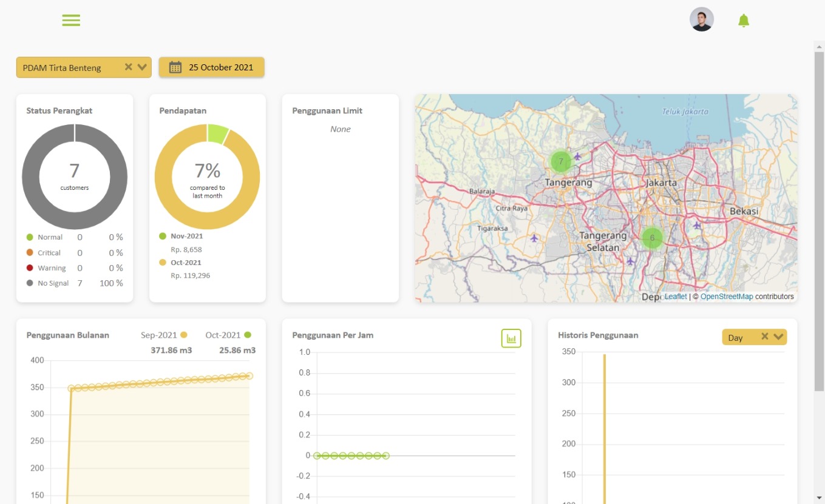Open the Leaflet attribution link
This screenshot has width=825, height=504.
tap(675, 297)
